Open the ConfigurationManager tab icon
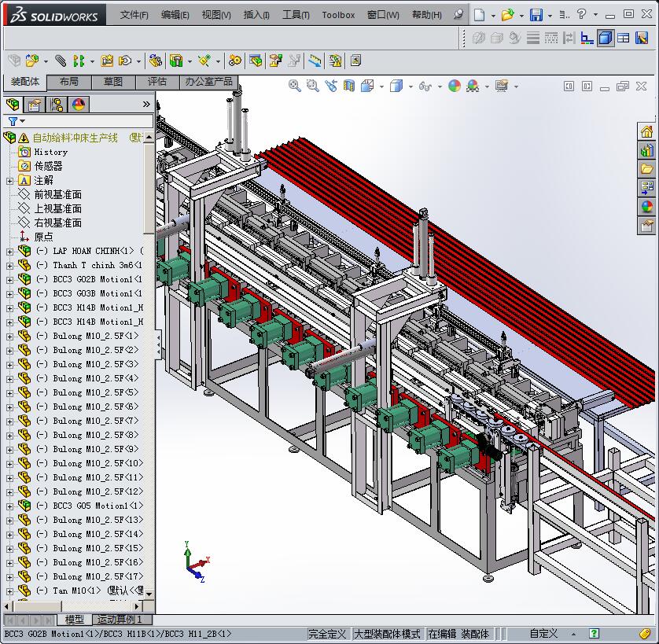Image resolution: width=659 pixels, height=644 pixels. click(57, 105)
